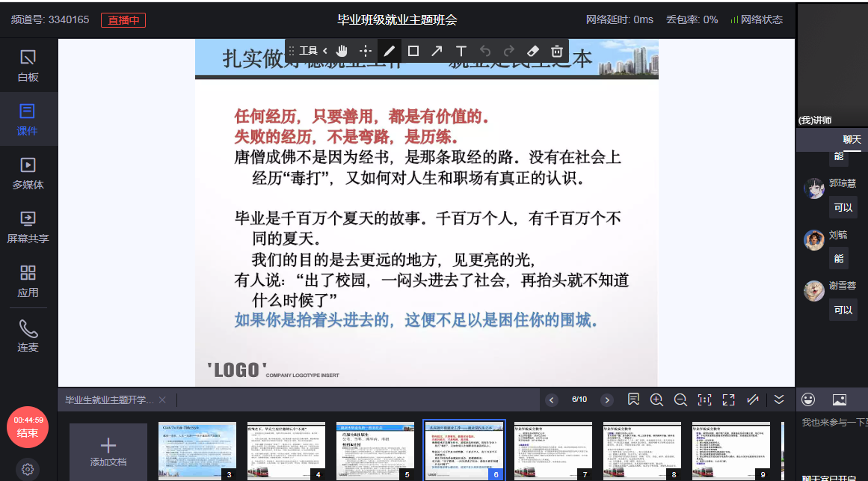
Task: Select the eraser tool
Action: (x=532, y=51)
